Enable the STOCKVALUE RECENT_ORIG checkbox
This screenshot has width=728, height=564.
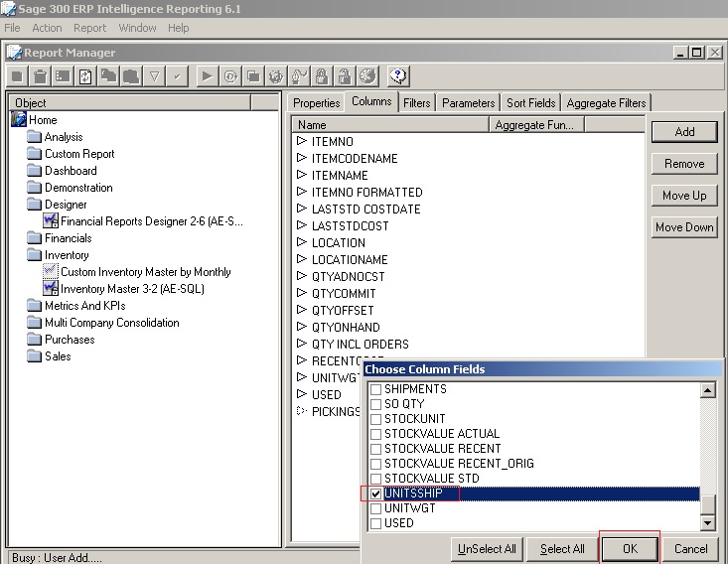pyautogui.click(x=375, y=464)
